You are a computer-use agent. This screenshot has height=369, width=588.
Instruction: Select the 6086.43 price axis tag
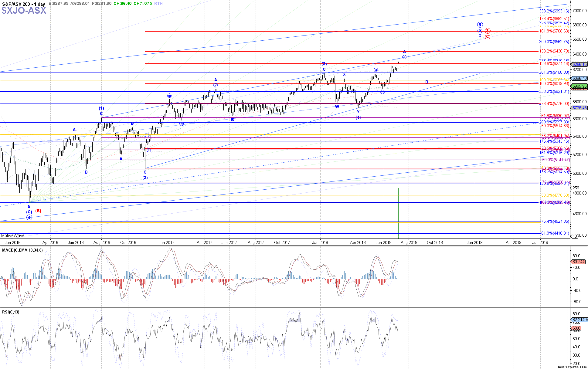(579, 78)
